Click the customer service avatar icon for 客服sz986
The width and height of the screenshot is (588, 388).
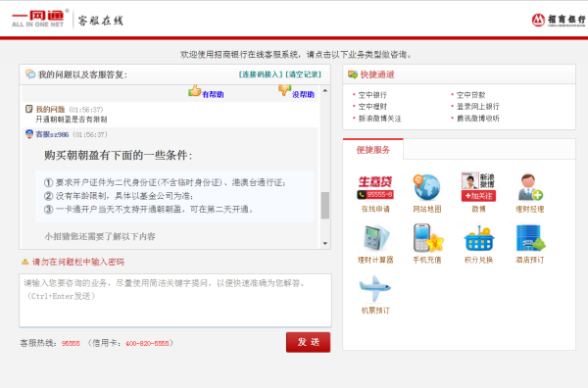click(29, 134)
